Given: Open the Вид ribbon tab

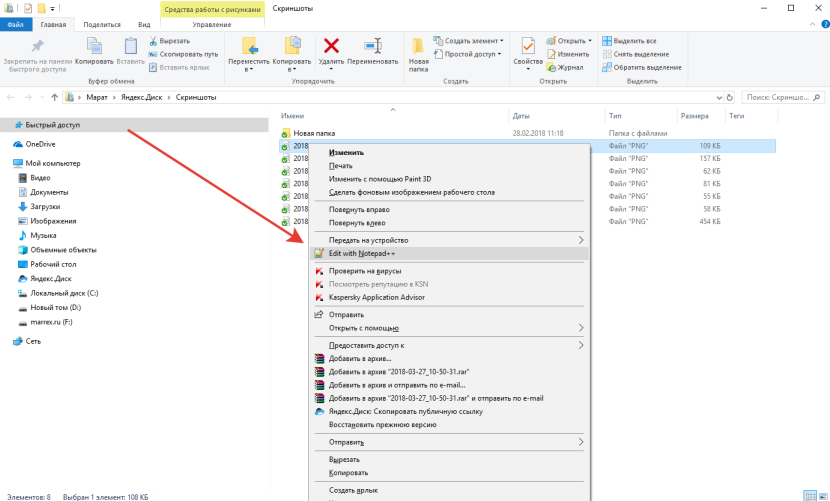Looking at the screenshot, I should [144, 22].
